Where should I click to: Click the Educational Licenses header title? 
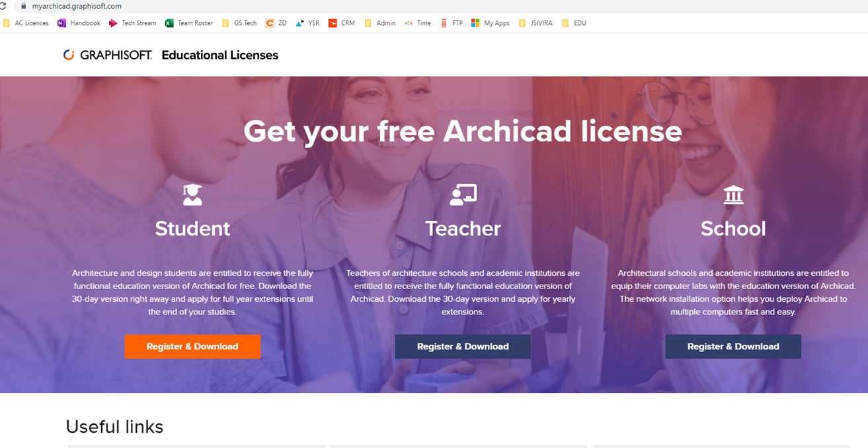pos(219,55)
